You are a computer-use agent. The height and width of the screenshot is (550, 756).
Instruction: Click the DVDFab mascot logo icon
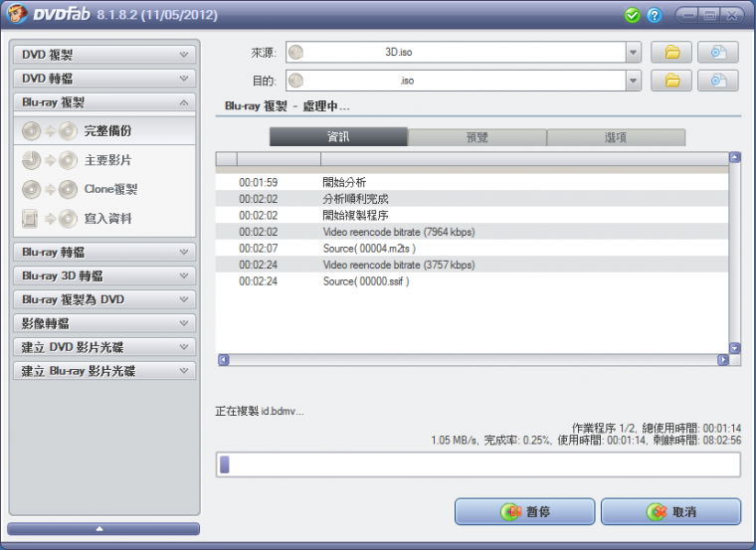coord(16,14)
